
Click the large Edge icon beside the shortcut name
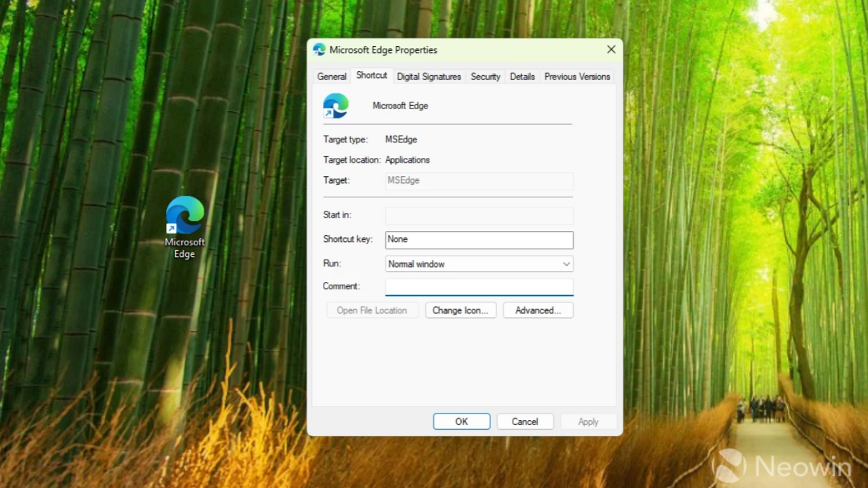pyautogui.click(x=336, y=106)
